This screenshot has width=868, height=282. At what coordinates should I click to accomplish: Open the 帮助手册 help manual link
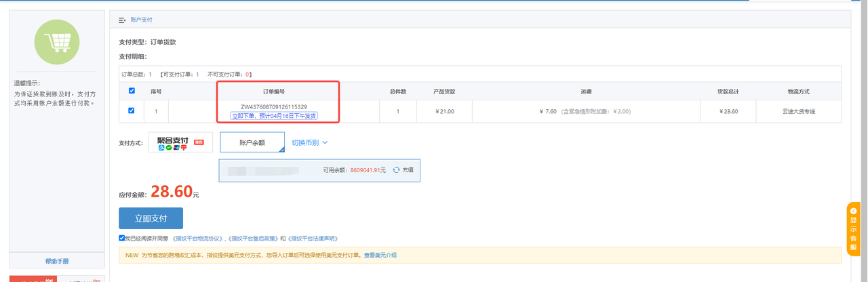[x=57, y=261]
